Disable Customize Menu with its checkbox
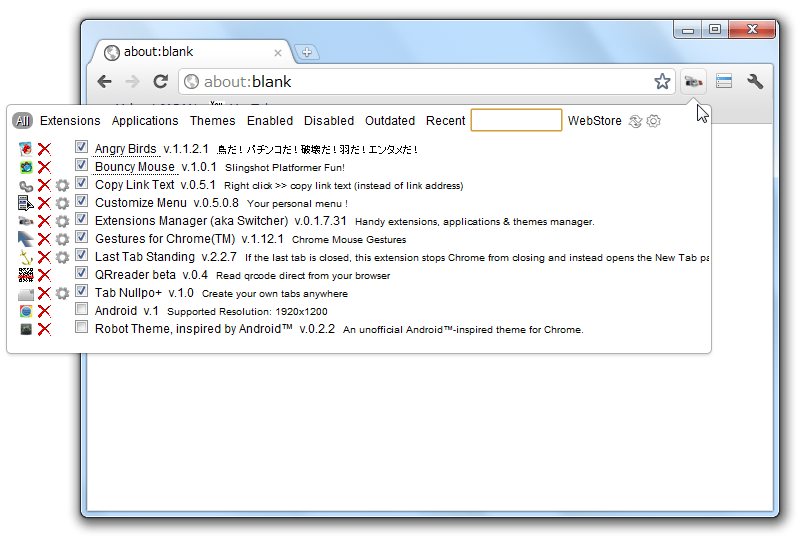 click(81, 201)
